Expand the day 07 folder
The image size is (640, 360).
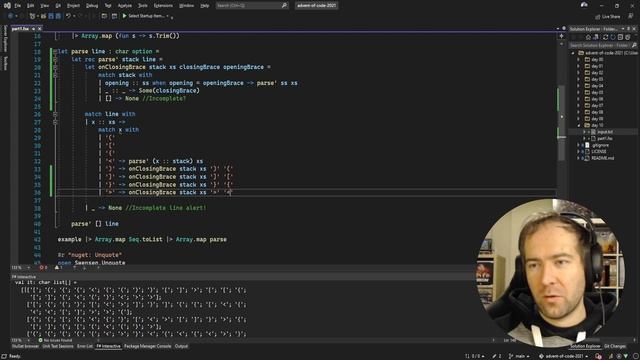(578, 105)
